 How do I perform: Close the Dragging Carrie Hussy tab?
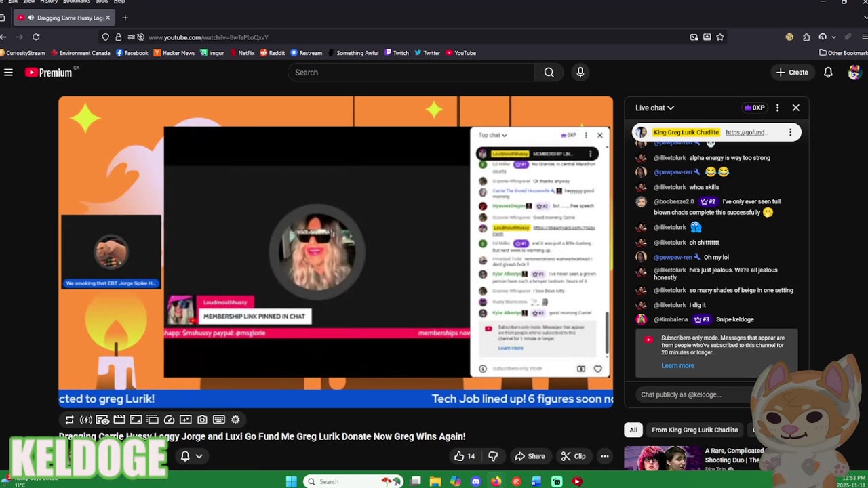pyautogui.click(x=107, y=18)
